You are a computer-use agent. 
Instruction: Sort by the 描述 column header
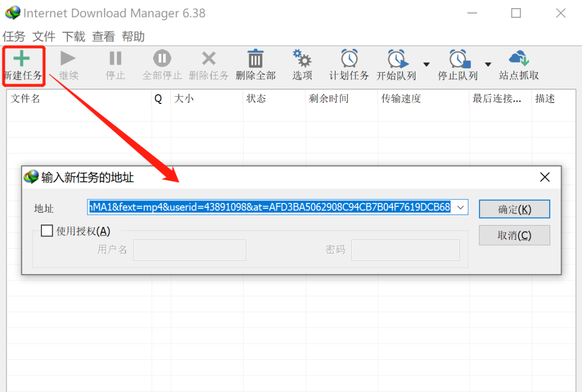[x=553, y=99]
